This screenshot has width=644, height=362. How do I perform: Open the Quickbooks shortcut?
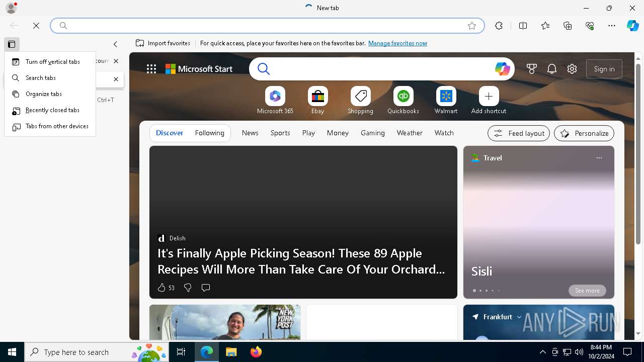[x=404, y=101]
